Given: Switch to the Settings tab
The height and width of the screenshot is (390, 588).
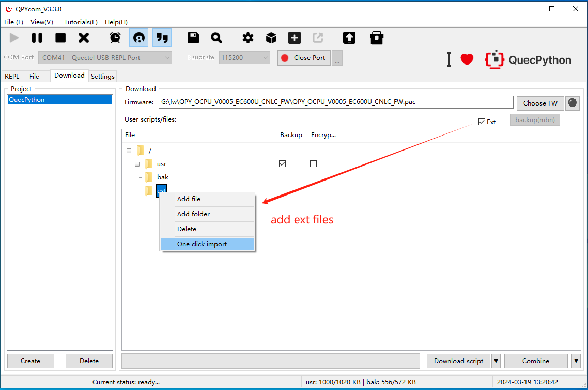Looking at the screenshot, I should tap(103, 76).
